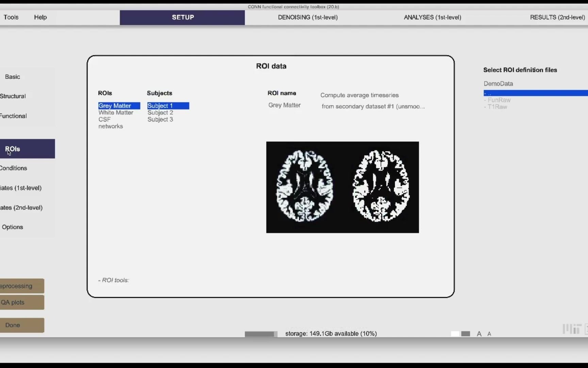588x368 pixels.
Task: Click storage 149.1Gb available status text
Action: [331, 334]
